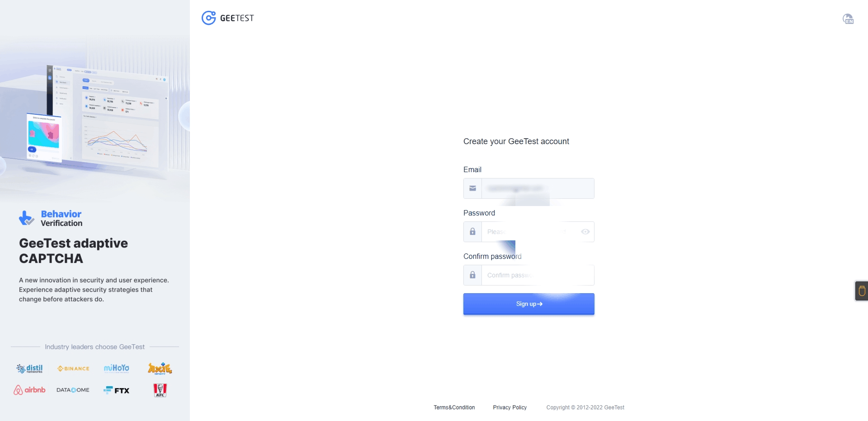Focus the Password input field
Screen dimensions: 868x421
529,232
